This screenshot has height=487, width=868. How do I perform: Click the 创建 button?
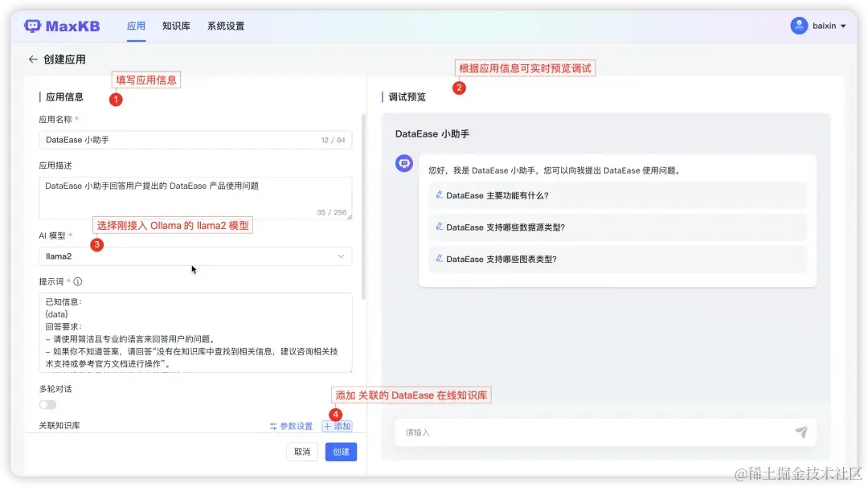click(341, 452)
